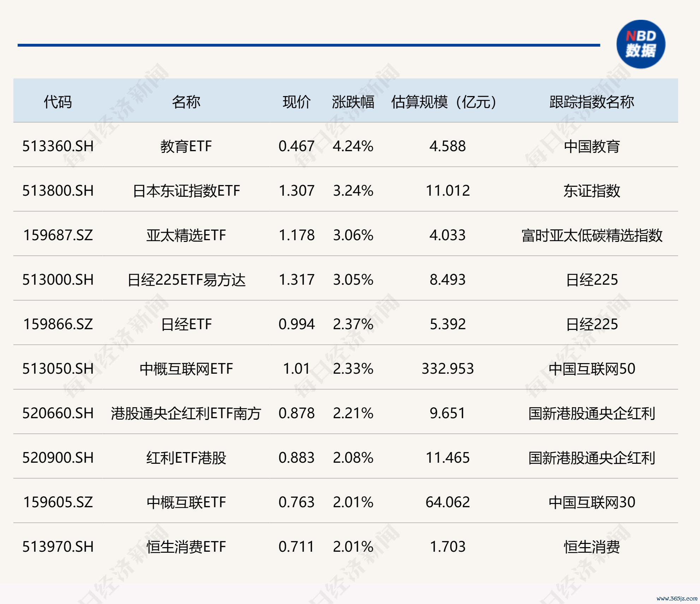Image resolution: width=700 pixels, height=604 pixels.
Task: Click the 红利ETF港股 name
Action: click(186, 458)
